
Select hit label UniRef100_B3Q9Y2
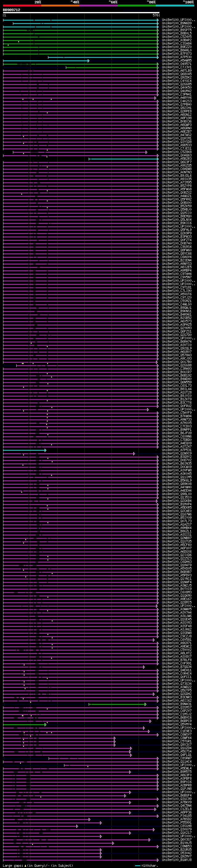pyautogui.click(x=177, y=457)
